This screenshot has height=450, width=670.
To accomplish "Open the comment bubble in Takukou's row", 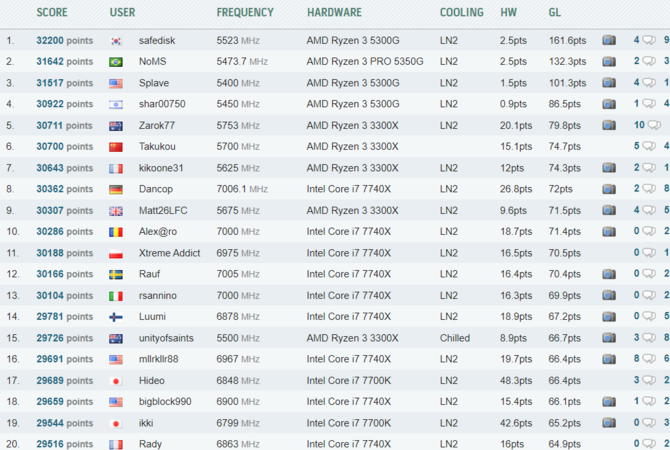I will pyautogui.click(x=649, y=147).
